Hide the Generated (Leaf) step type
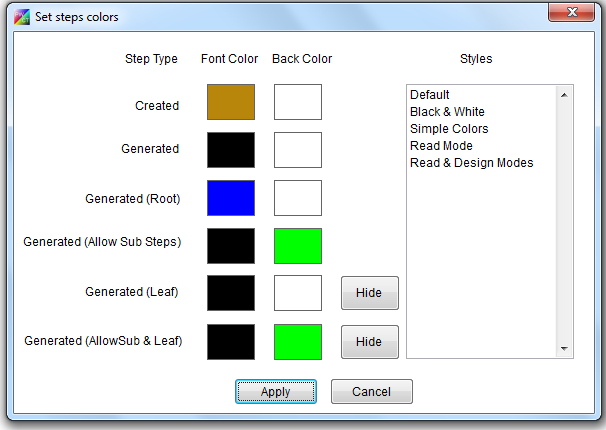606x430 pixels. pos(369,294)
